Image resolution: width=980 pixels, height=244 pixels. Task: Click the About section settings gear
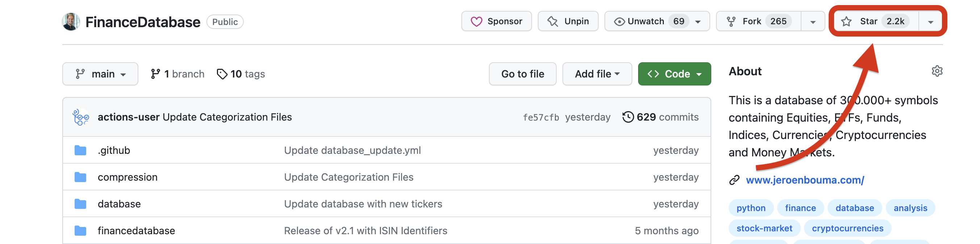pyautogui.click(x=937, y=71)
